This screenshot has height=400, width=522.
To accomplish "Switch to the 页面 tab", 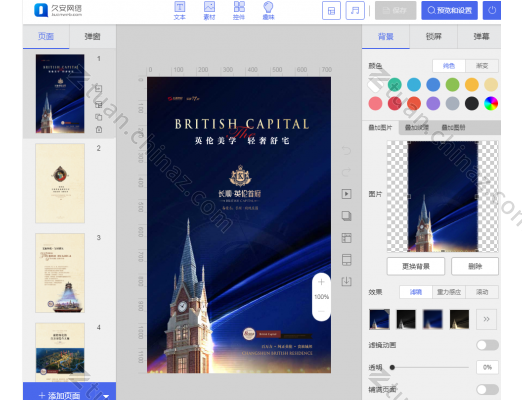I will point(46,36).
